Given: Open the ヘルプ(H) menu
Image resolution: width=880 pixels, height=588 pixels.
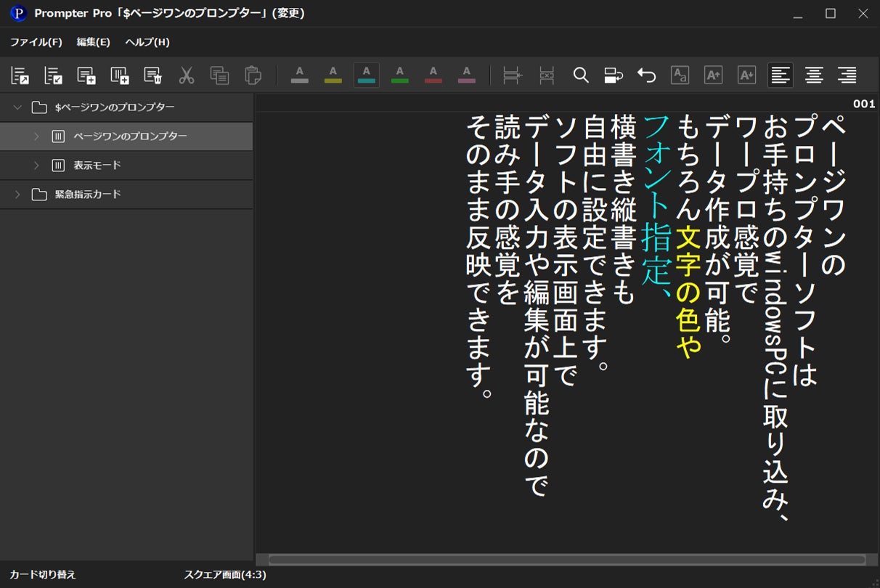Looking at the screenshot, I should click(x=147, y=42).
